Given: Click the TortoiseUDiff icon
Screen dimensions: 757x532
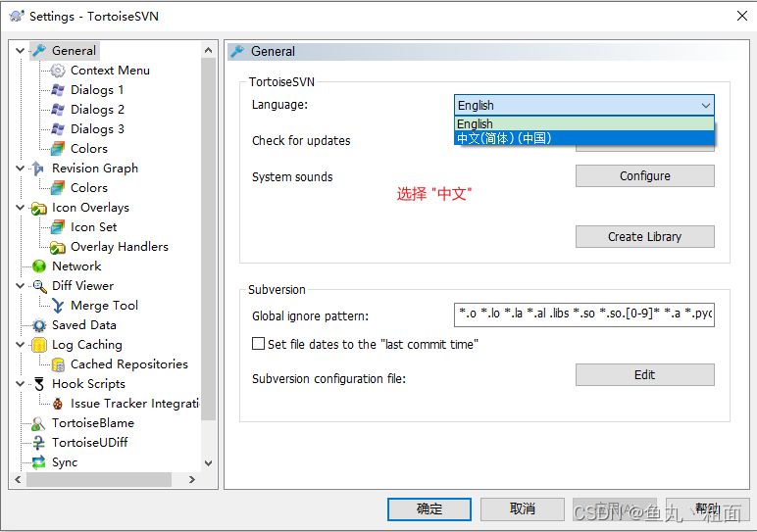Looking at the screenshot, I should click(38, 443).
